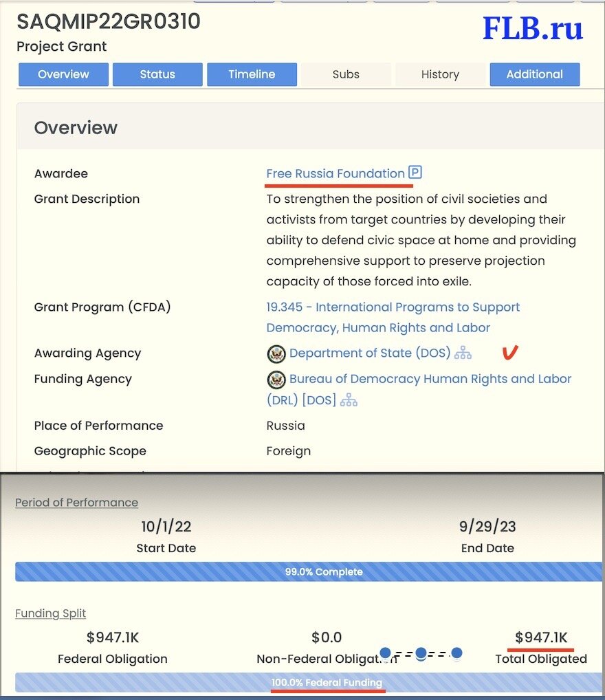
Task: Open Department of State (DOS) link
Action: 370,353
